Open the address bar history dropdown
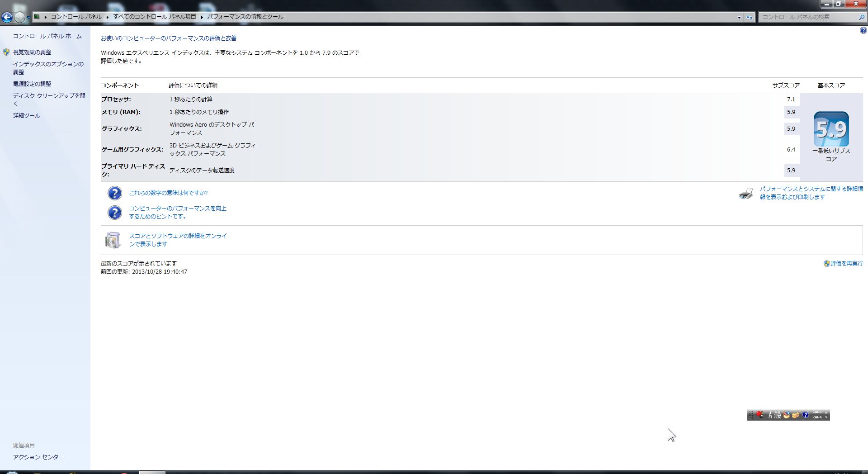The height and width of the screenshot is (474, 868). 739,17
